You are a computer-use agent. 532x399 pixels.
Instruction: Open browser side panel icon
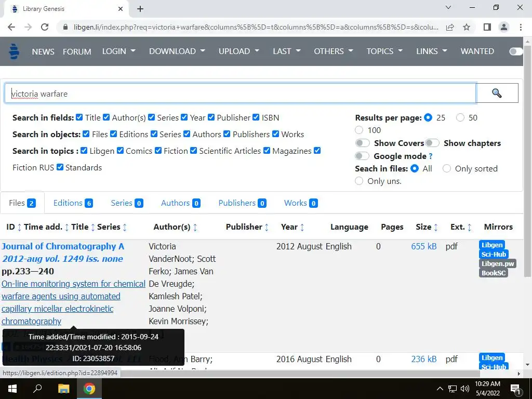point(487,27)
